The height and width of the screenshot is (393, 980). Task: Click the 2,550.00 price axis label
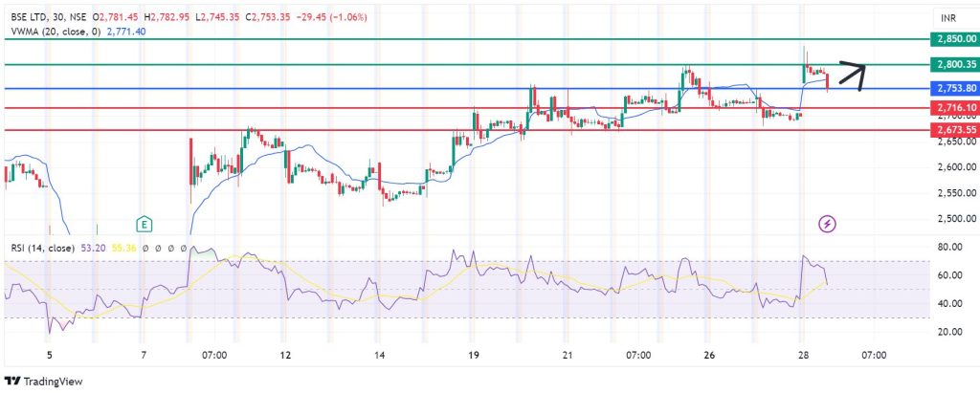(x=956, y=193)
